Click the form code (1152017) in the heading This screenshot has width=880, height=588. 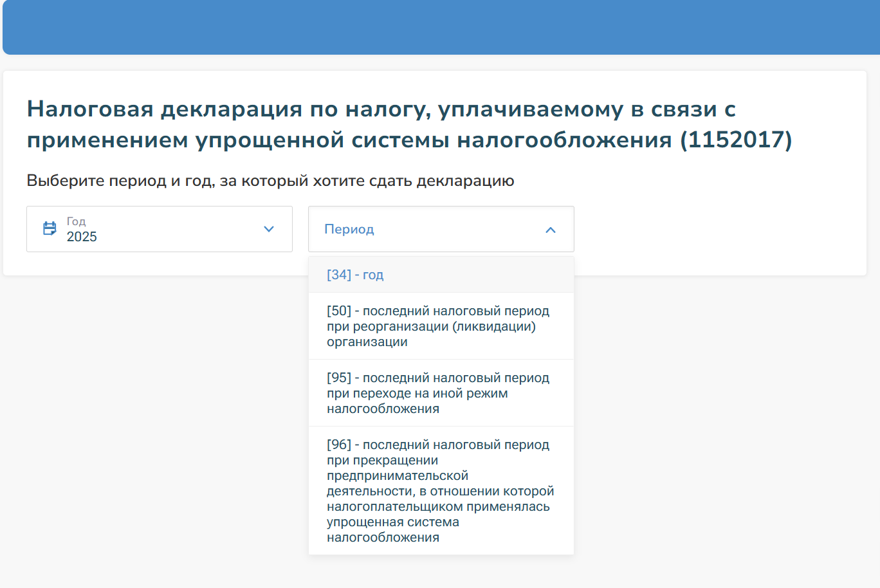(x=736, y=140)
